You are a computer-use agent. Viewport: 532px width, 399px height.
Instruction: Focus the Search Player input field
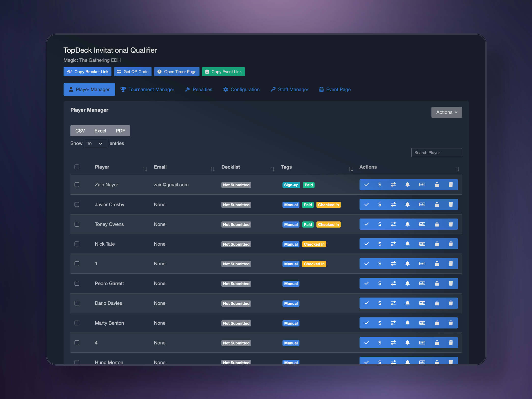click(436, 153)
